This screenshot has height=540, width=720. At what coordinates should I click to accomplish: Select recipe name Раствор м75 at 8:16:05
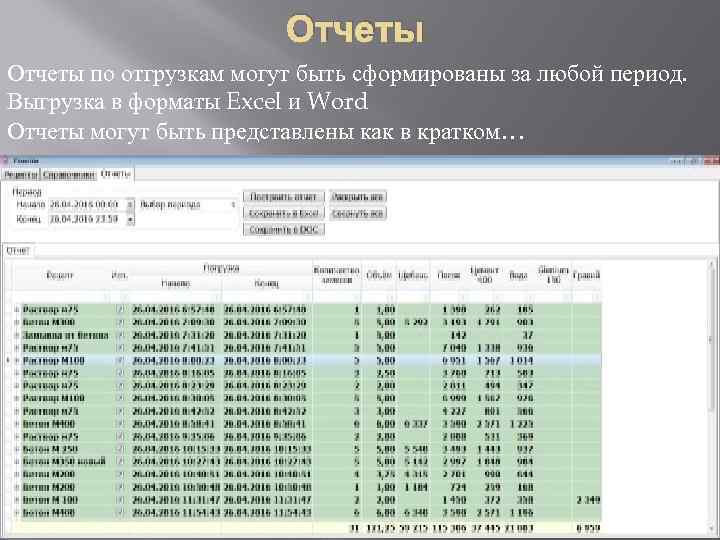51,373
